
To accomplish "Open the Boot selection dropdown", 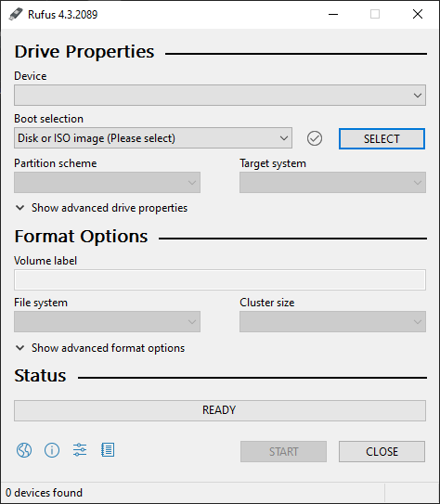I will coord(153,138).
